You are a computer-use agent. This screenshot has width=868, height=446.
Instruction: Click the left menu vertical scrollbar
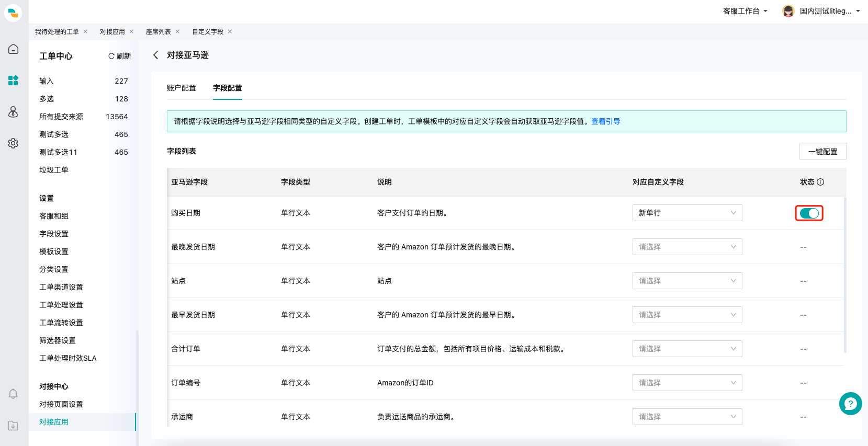pyautogui.click(x=137, y=388)
